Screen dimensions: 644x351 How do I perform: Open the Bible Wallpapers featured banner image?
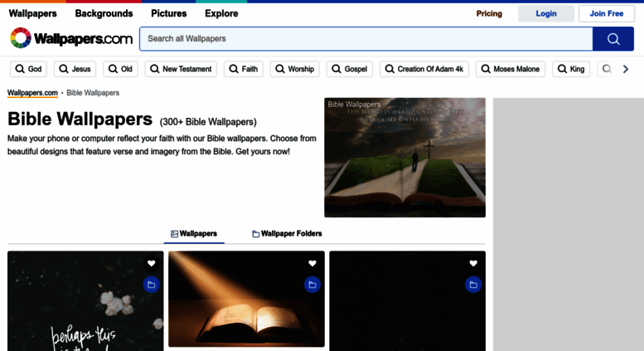pos(404,158)
